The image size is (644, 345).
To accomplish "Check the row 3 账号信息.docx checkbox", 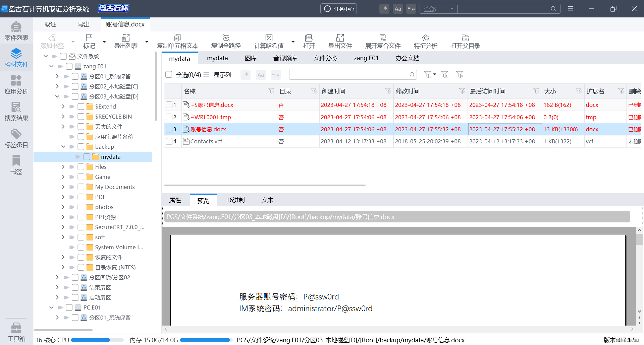I will 169,129.
